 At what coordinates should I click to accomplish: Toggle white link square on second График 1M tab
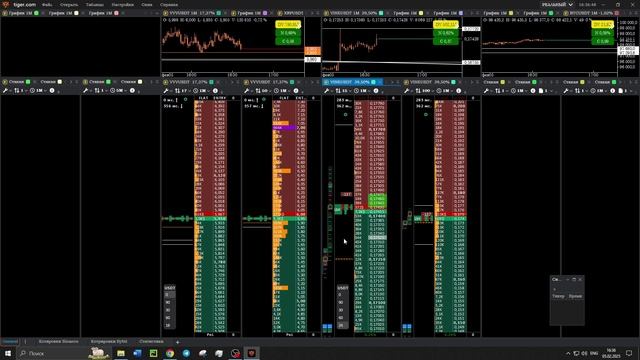76,13
